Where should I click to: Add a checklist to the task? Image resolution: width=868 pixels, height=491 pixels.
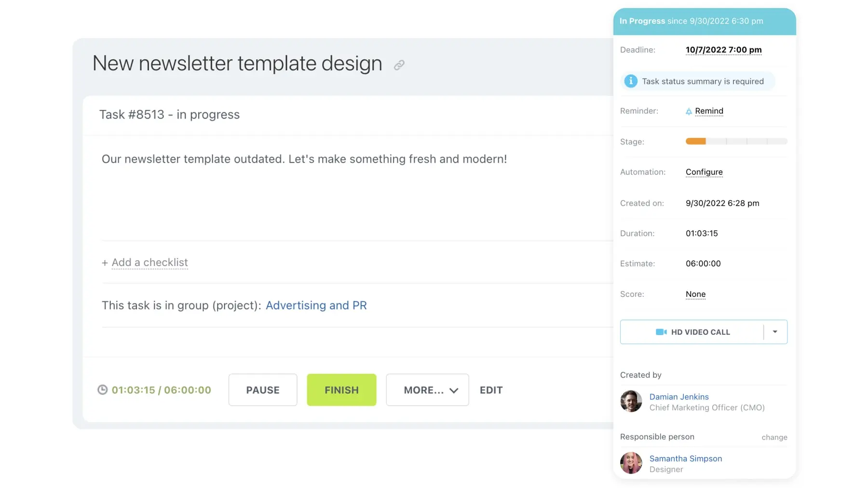149,263
